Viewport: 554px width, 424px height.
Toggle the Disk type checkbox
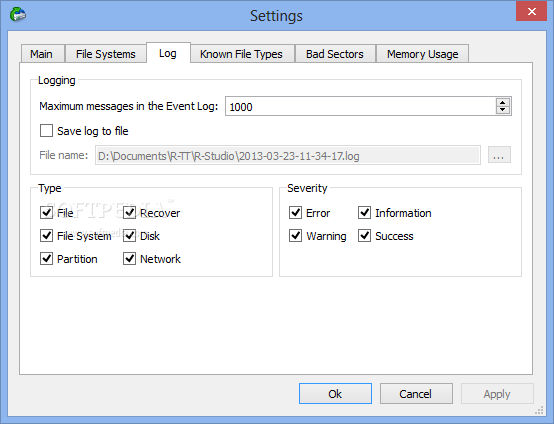tap(129, 235)
